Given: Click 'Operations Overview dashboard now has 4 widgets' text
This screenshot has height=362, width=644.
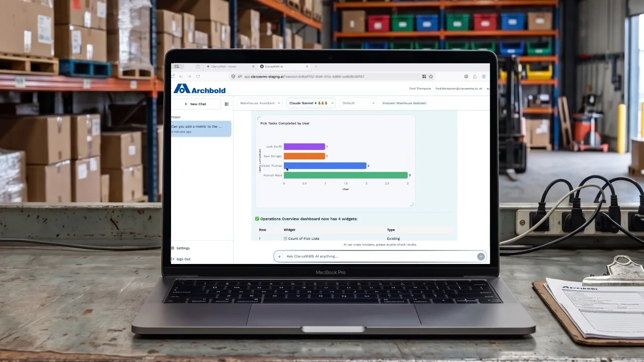Looking at the screenshot, I should click(309, 219).
